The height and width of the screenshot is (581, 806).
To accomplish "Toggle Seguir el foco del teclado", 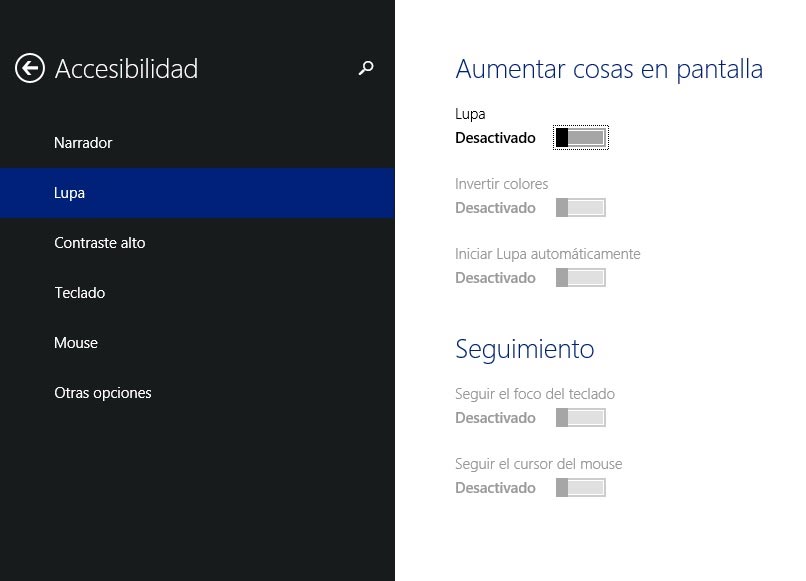I will click(x=581, y=418).
